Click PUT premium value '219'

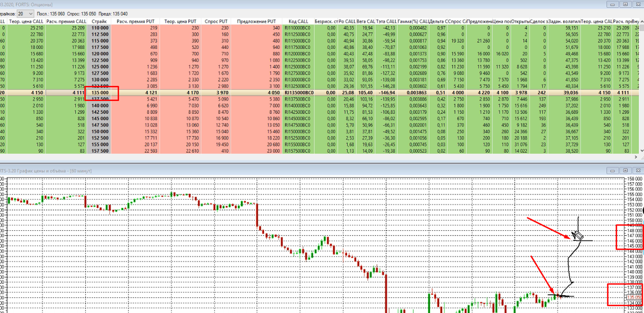point(153,27)
